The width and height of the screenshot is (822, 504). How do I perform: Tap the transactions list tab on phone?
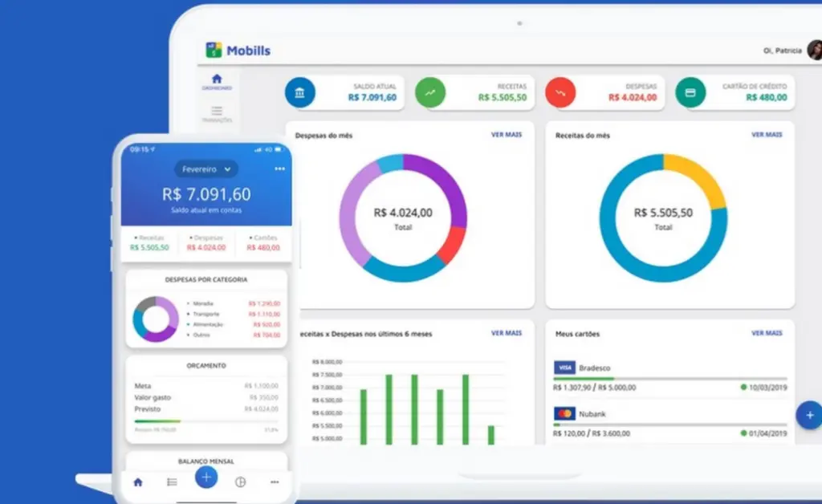[x=172, y=482]
